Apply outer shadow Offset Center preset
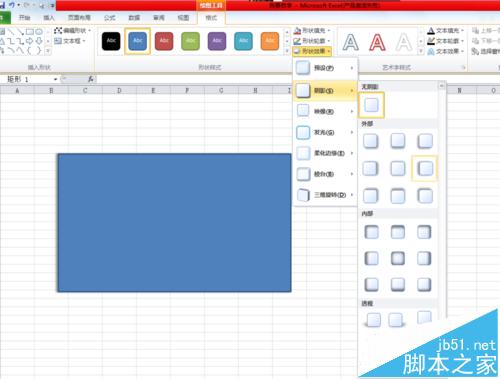 pos(398,168)
